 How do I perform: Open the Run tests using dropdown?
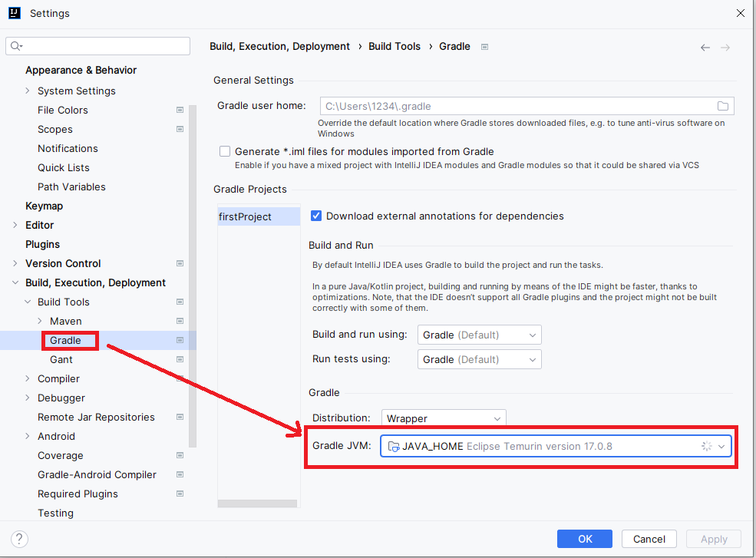tap(479, 359)
